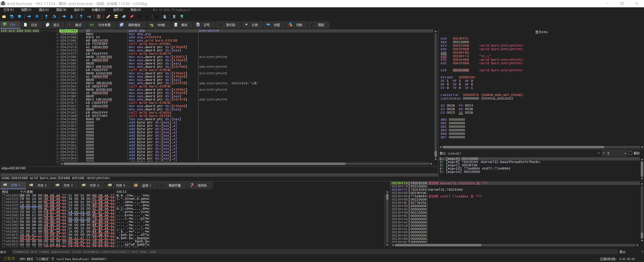Click the step over icon
Screen dimensions: 644x262
coord(54,17)
